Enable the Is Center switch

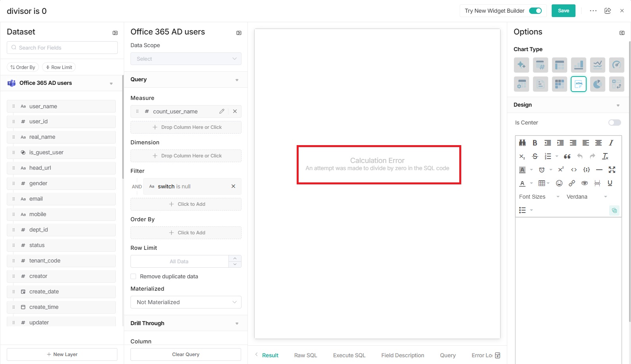coord(614,123)
